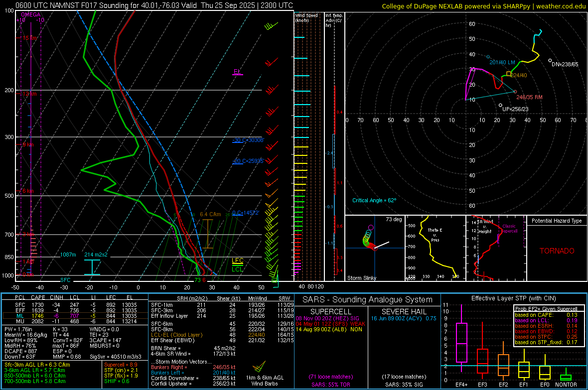
Task: Click the LCL-EL (Cloud Layer) shear row
Action: [x=222, y=335]
